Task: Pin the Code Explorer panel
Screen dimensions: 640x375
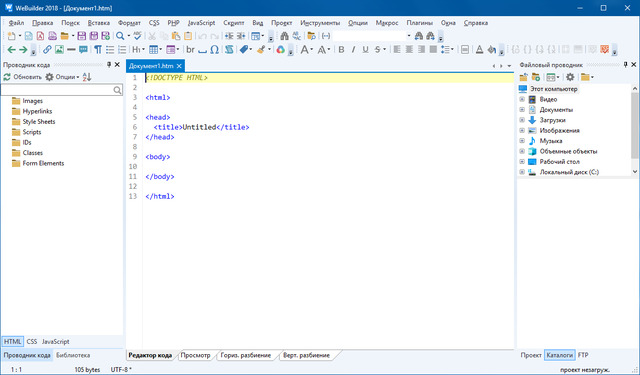Action: point(109,64)
